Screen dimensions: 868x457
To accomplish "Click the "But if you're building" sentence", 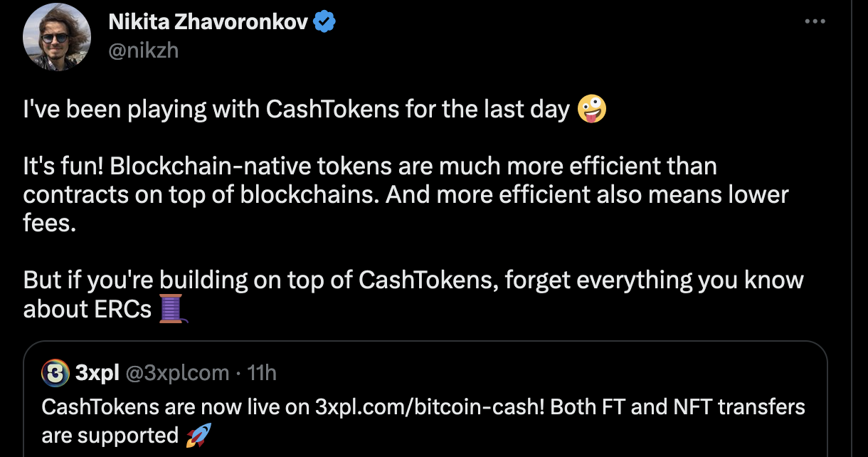I will click(413, 280).
